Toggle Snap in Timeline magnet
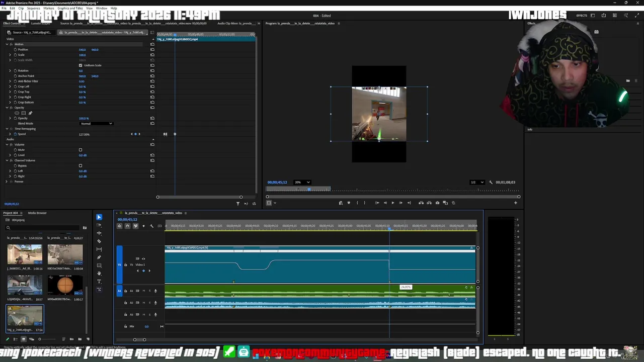Image resolution: width=644 pixels, height=362 pixels. 127,226
